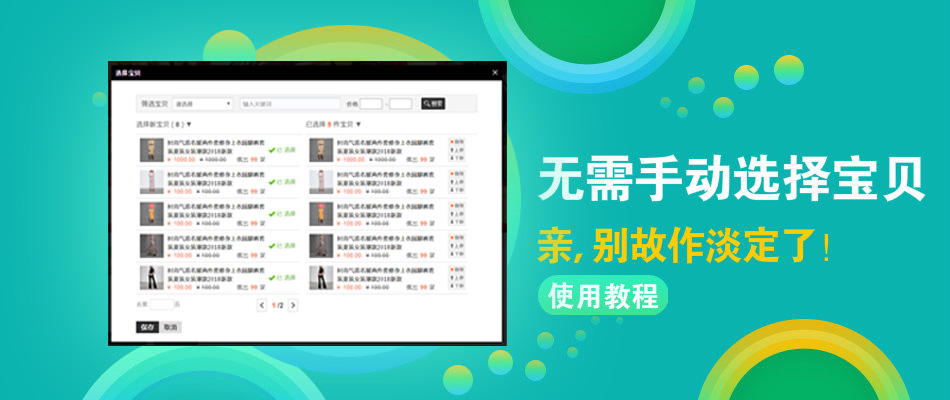Click the maximum price input box
The height and width of the screenshot is (400, 950).
point(400,104)
